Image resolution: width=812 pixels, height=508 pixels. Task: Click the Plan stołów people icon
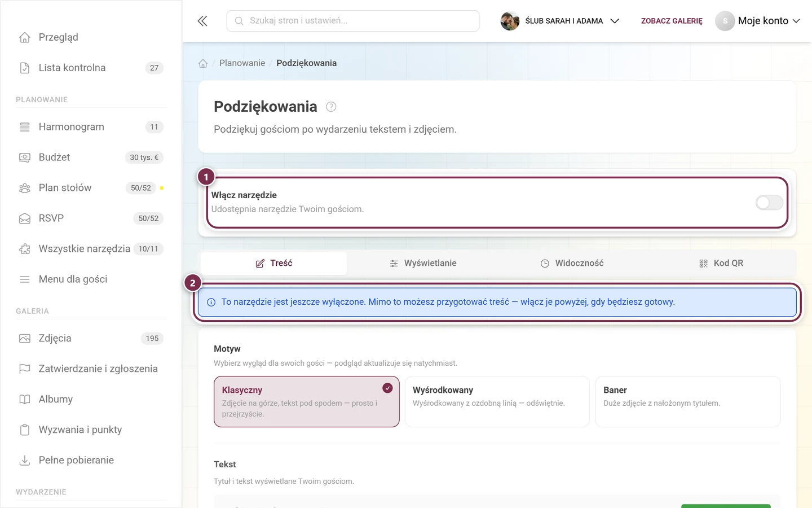tap(25, 188)
